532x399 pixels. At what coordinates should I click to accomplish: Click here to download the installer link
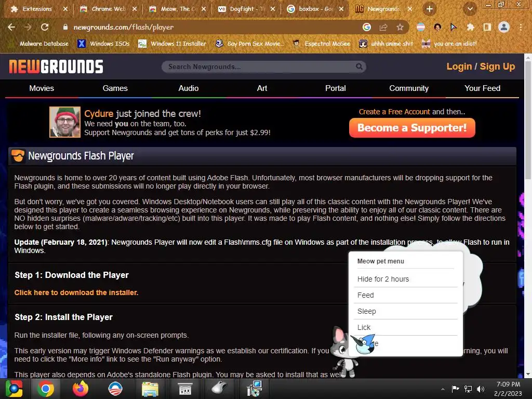(76, 292)
